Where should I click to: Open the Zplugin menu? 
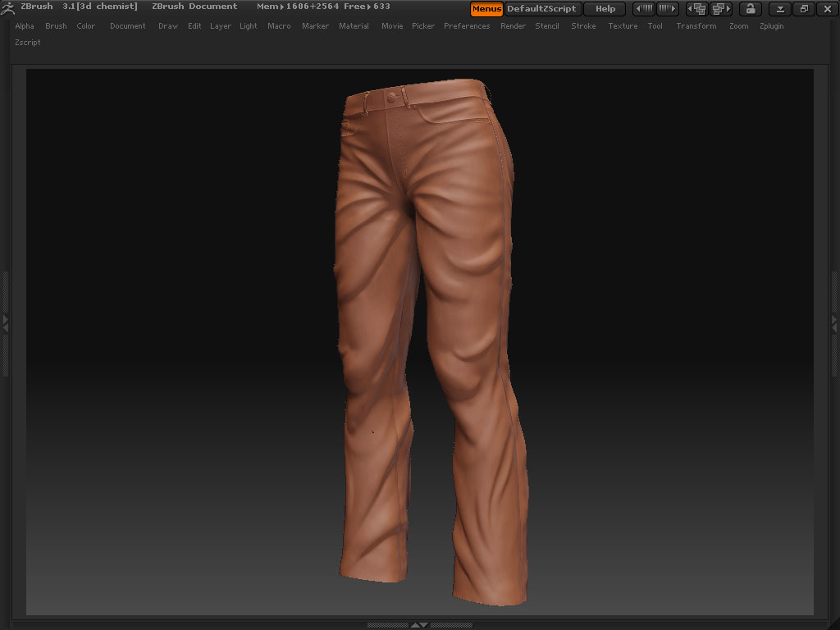(771, 25)
